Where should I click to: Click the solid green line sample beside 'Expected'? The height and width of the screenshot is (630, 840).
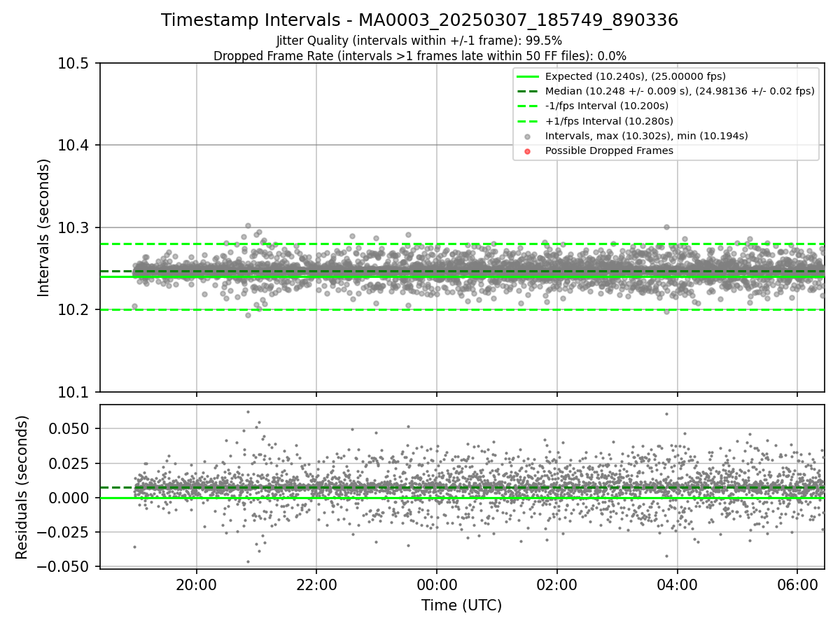pyautogui.click(x=528, y=76)
